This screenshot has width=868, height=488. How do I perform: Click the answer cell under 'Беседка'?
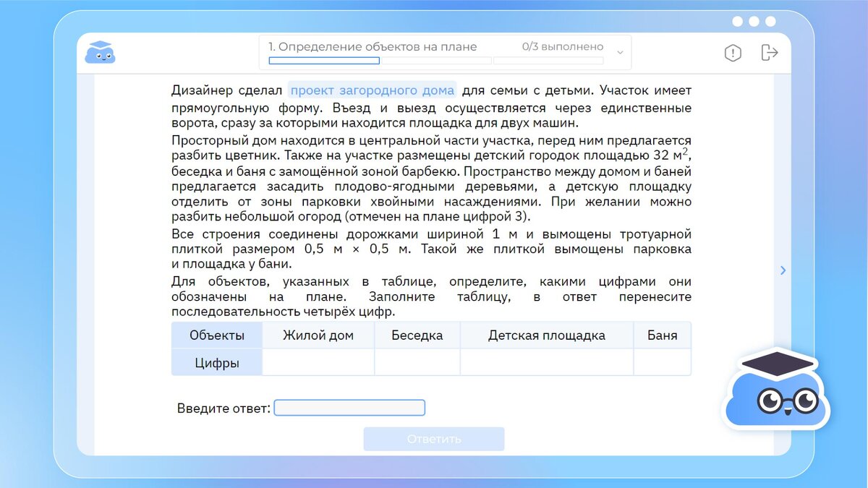click(x=417, y=361)
